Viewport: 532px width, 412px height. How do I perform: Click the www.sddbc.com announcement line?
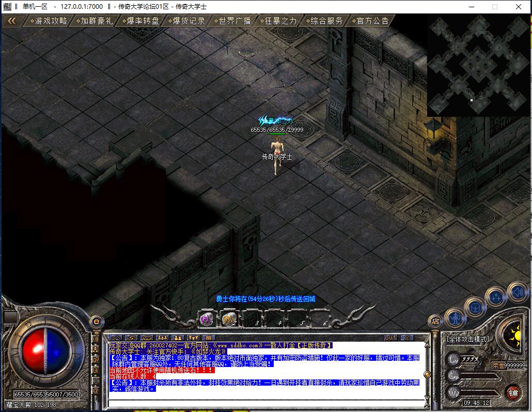coord(221,345)
